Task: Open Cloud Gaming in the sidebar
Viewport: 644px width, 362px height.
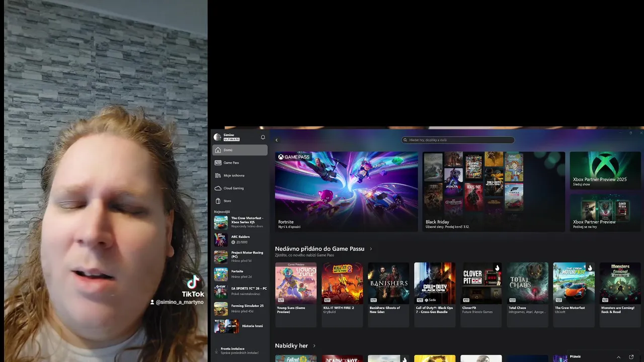Action: pyautogui.click(x=240, y=188)
